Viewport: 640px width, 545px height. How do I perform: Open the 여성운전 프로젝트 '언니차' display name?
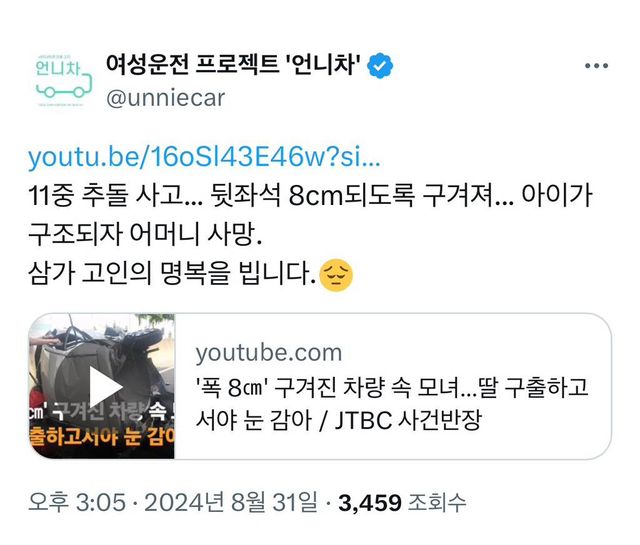point(233,65)
